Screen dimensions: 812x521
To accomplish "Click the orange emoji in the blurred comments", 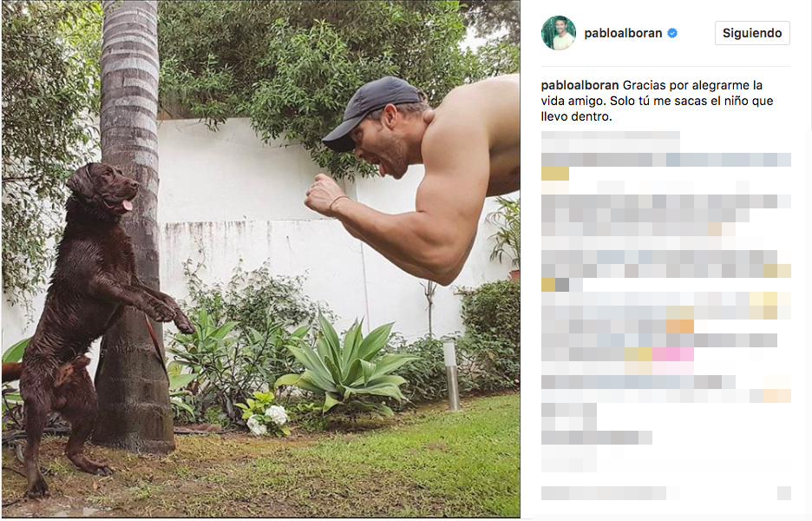I will [x=680, y=326].
